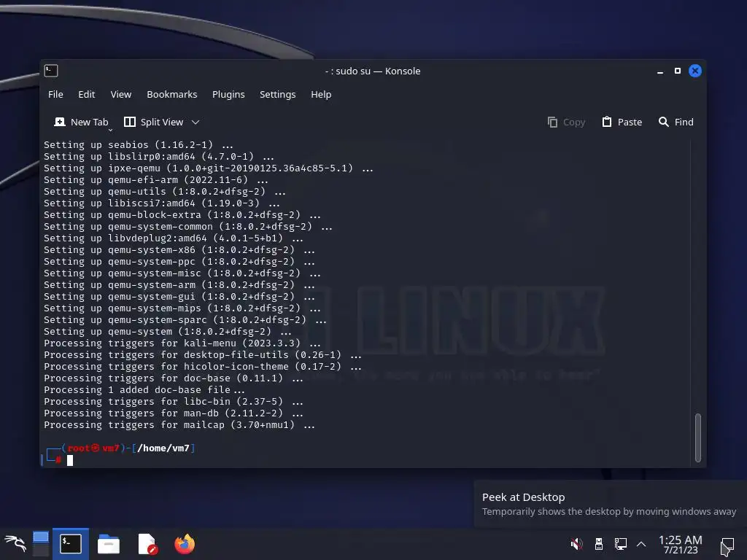Open the Plugins menu
Image resolution: width=747 pixels, height=560 pixels.
pyautogui.click(x=228, y=94)
